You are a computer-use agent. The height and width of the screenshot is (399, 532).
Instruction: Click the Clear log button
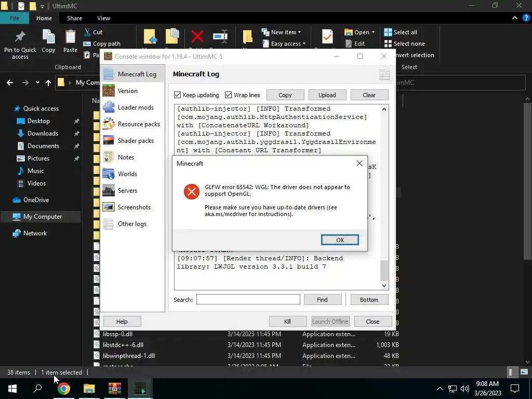369,95
